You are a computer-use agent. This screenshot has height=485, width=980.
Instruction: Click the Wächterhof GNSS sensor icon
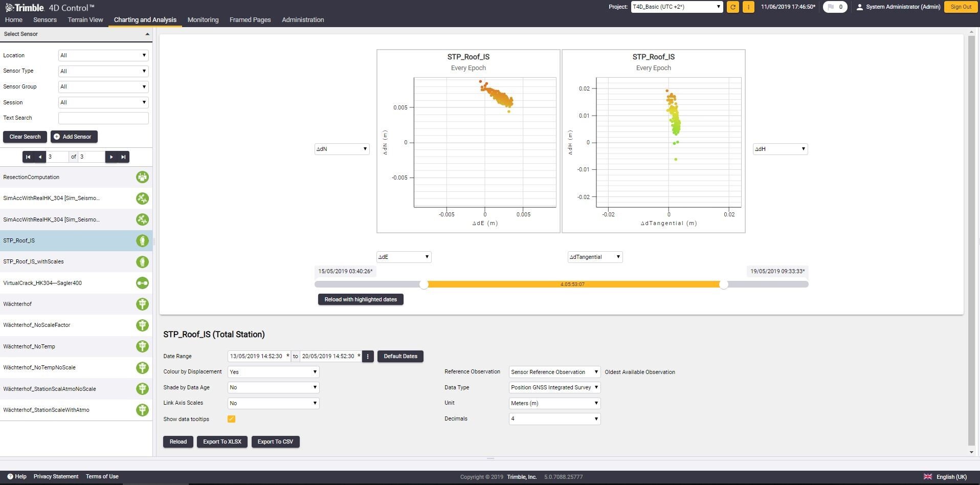(x=142, y=304)
